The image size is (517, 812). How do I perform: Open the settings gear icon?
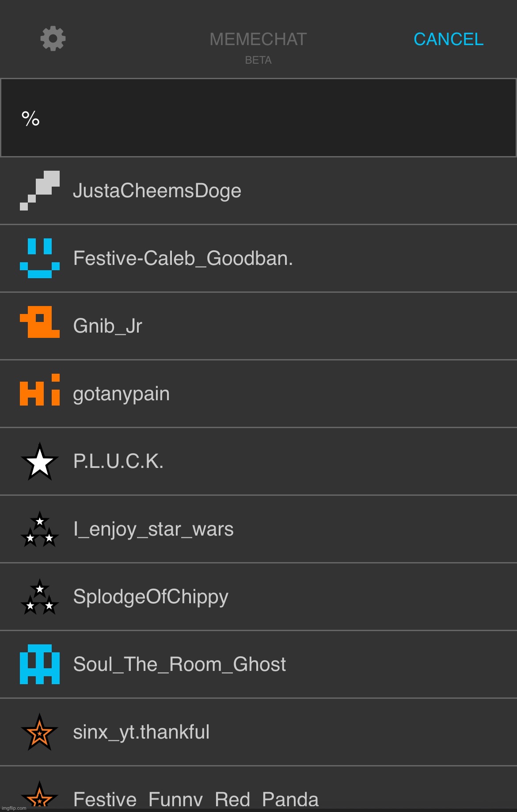[53, 38]
